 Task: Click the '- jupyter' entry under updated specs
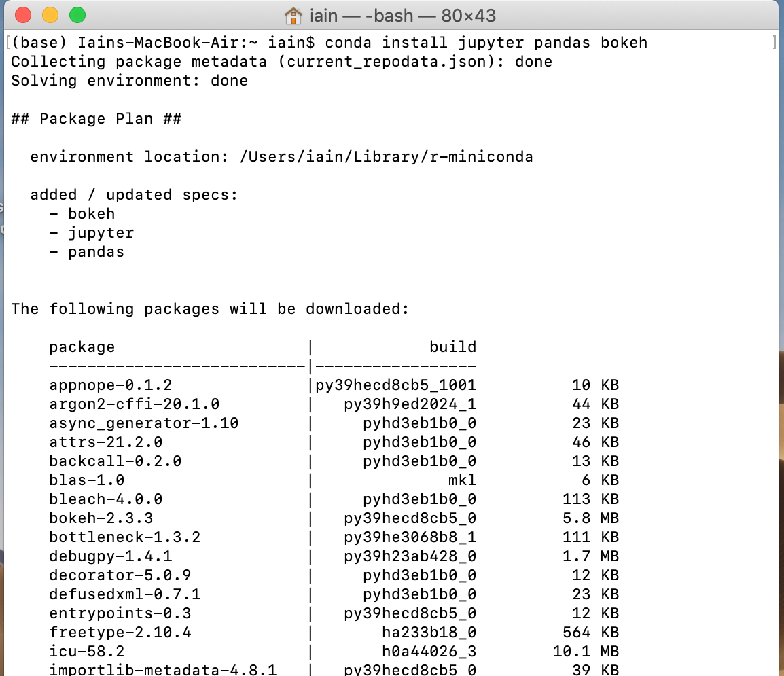point(91,233)
